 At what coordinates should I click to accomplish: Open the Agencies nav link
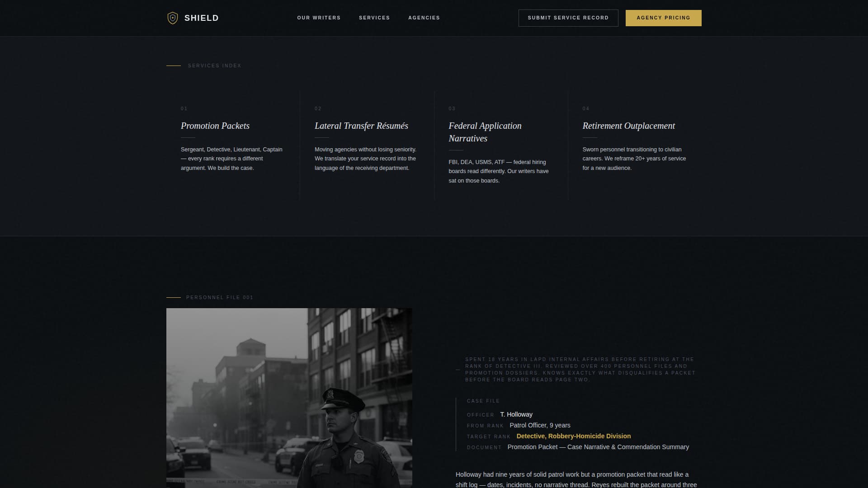point(424,18)
